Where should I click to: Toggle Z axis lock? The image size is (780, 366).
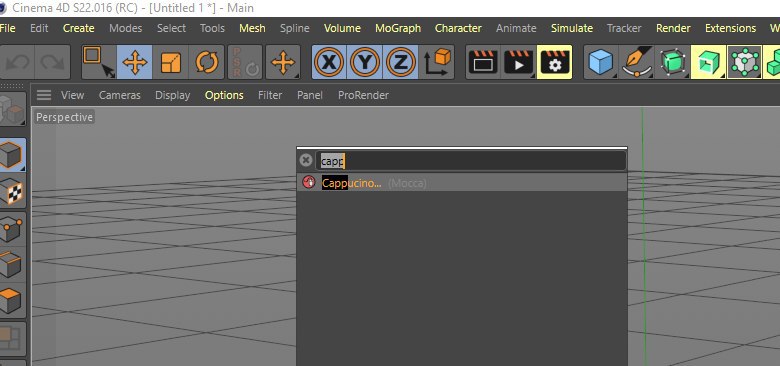coord(400,63)
